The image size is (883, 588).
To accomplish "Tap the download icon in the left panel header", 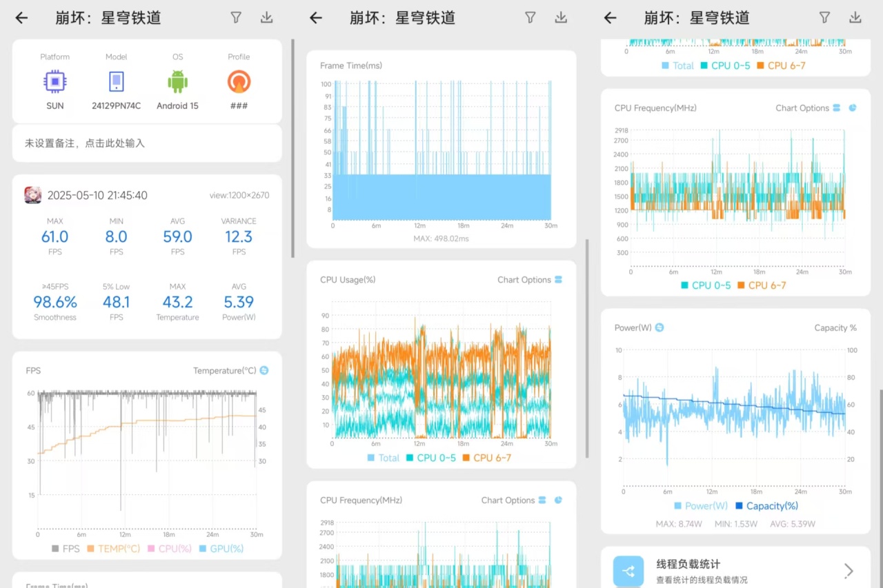I will pos(267,18).
